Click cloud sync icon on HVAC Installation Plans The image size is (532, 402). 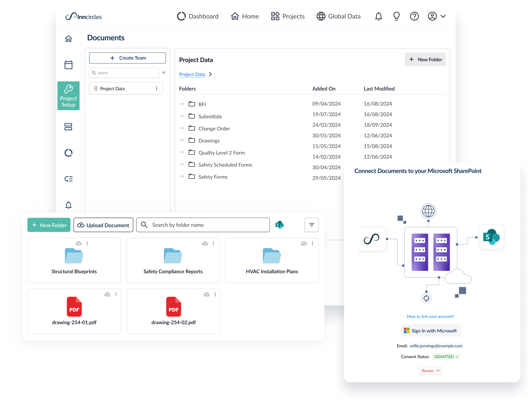coord(304,243)
